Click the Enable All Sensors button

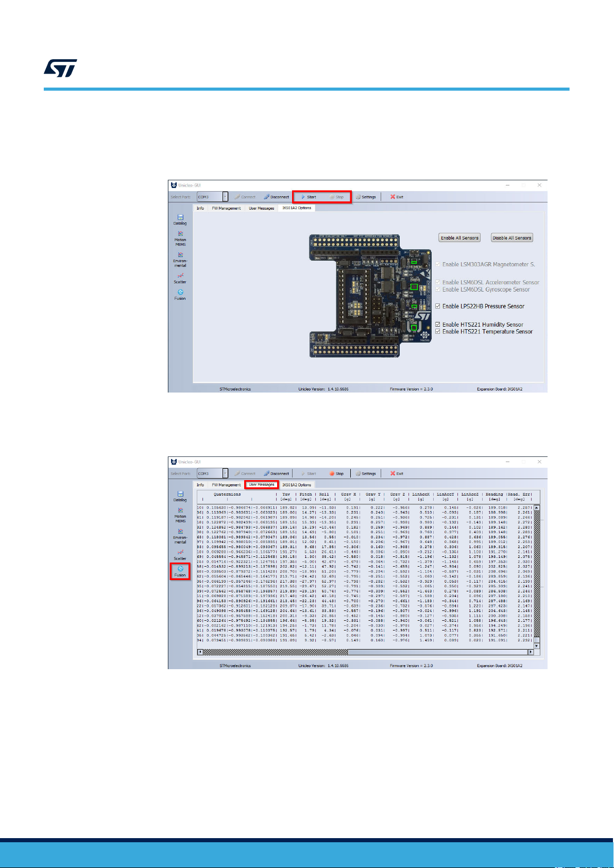(x=459, y=237)
